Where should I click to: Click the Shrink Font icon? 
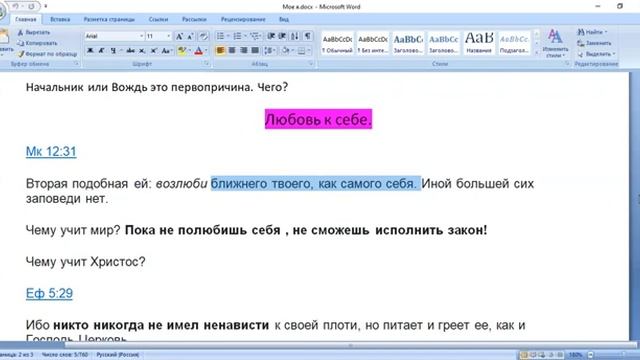point(190,36)
